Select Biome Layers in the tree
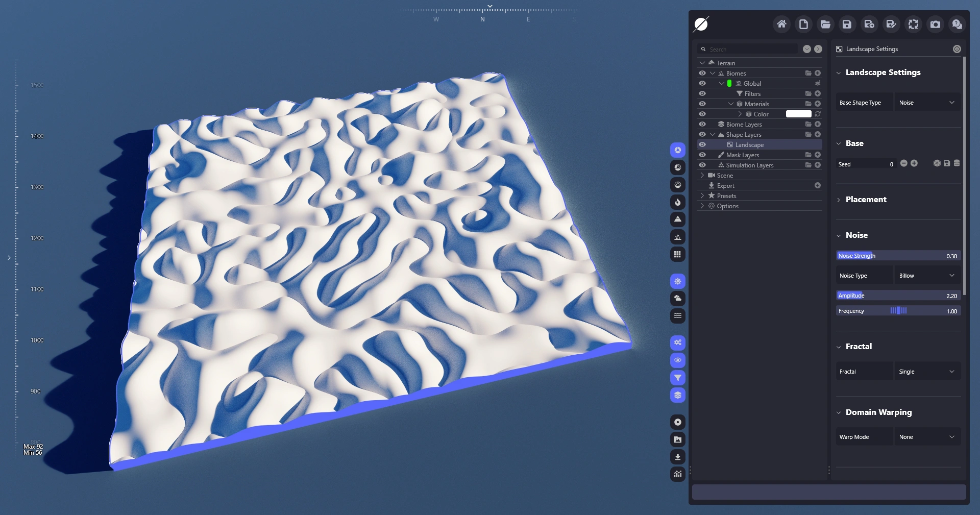Image resolution: width=980 pixels, height=515 pixels. point(744,125)
